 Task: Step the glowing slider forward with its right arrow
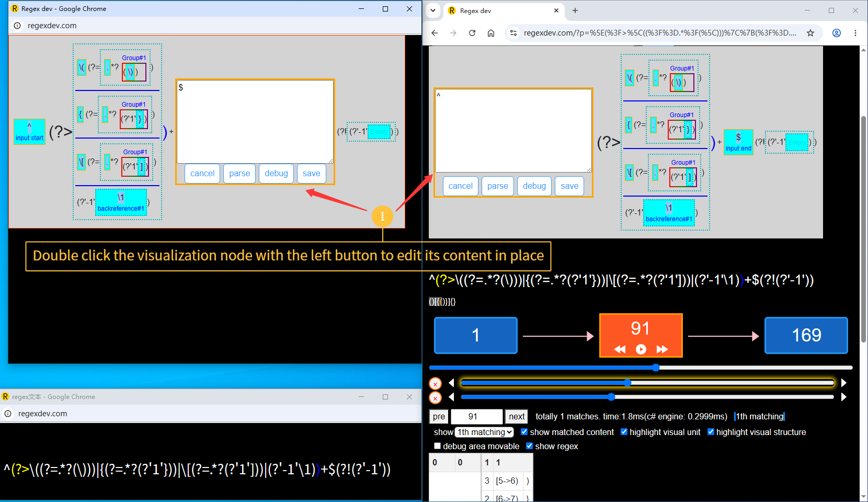click(843, 383)
